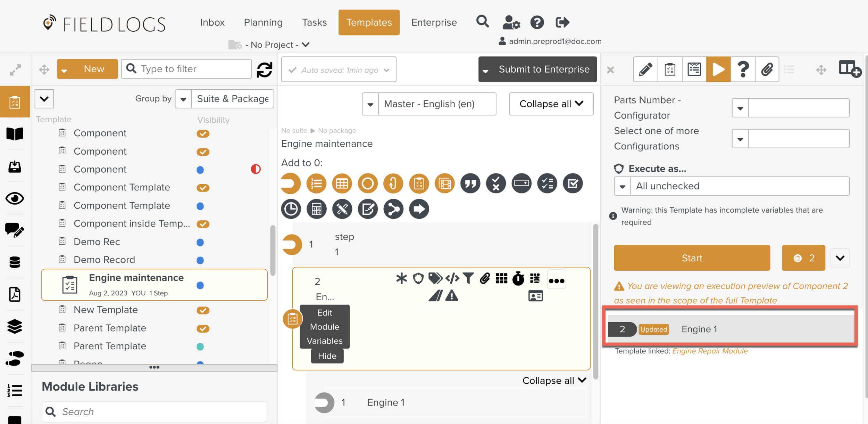Add a clock time element icon
The image size is (868, 424).
click(x=291, y=209)
